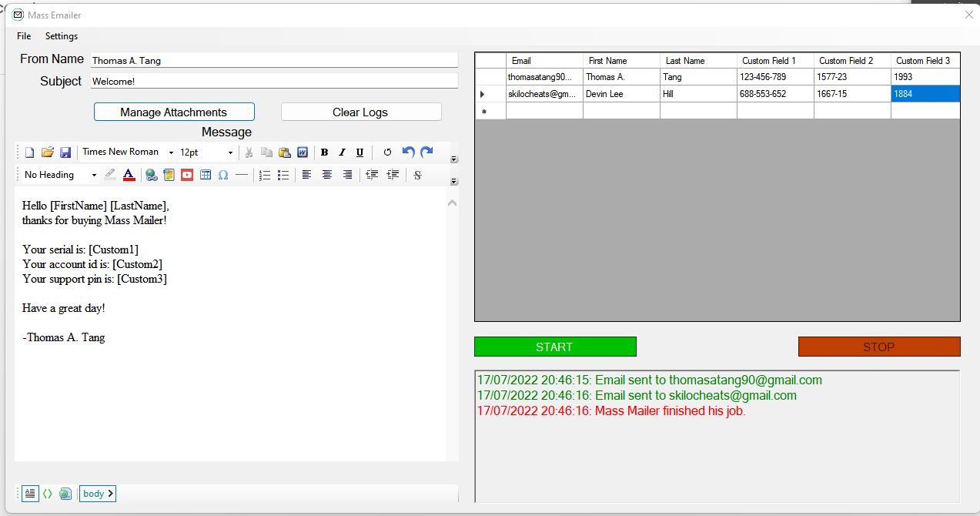Select the cell containing 123-456-789
Screen dimensions: 980x516
[x=775, y=77]
